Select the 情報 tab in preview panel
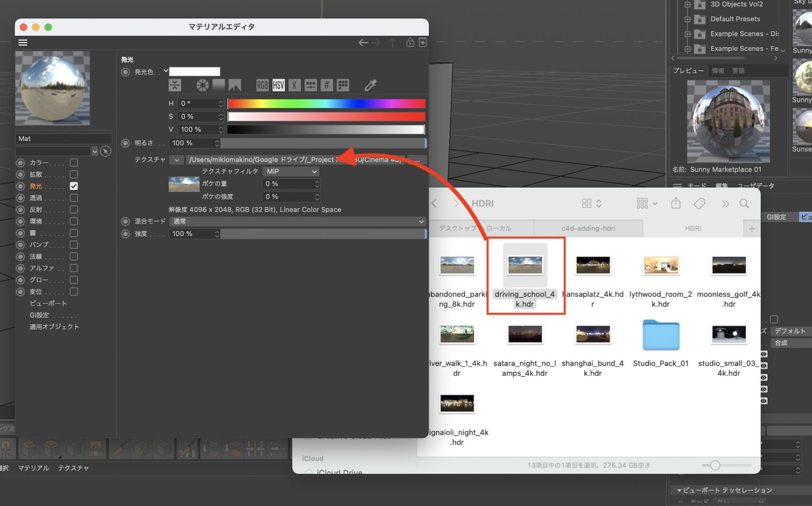Screen dimensions: 812x506 pyautogui.click(x=718, y=71)
